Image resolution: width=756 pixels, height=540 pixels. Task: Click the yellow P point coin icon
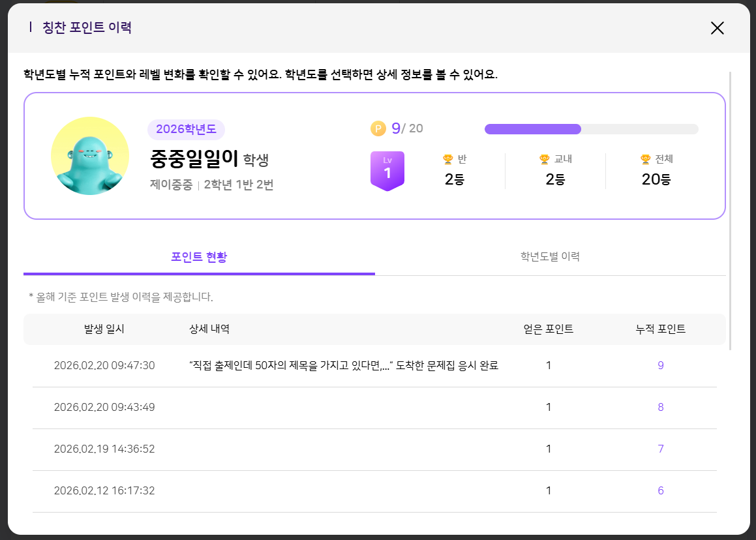(378, 128)
